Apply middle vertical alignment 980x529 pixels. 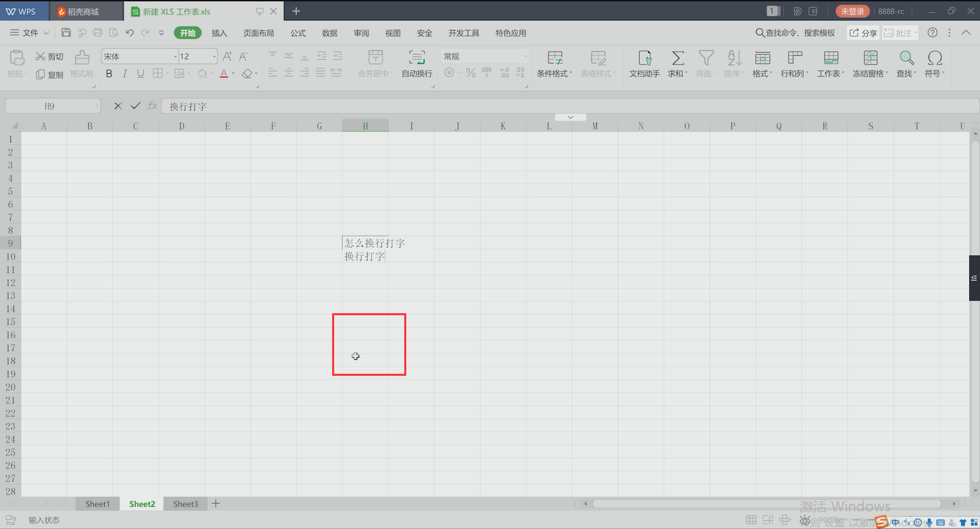tap(289, 56)
